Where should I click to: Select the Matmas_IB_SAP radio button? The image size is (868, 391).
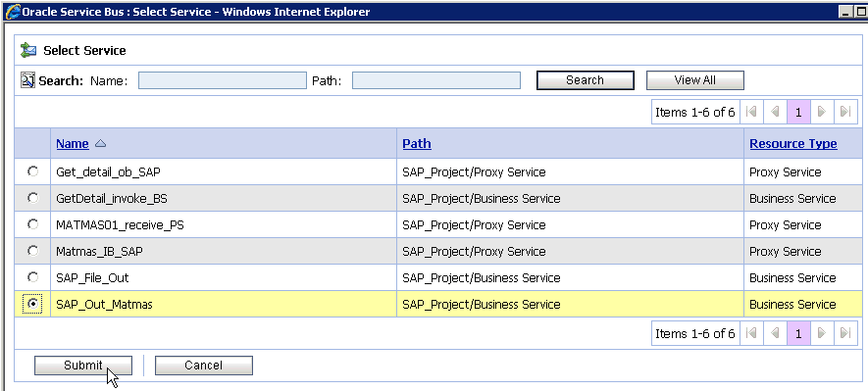[x=33, y=251]
